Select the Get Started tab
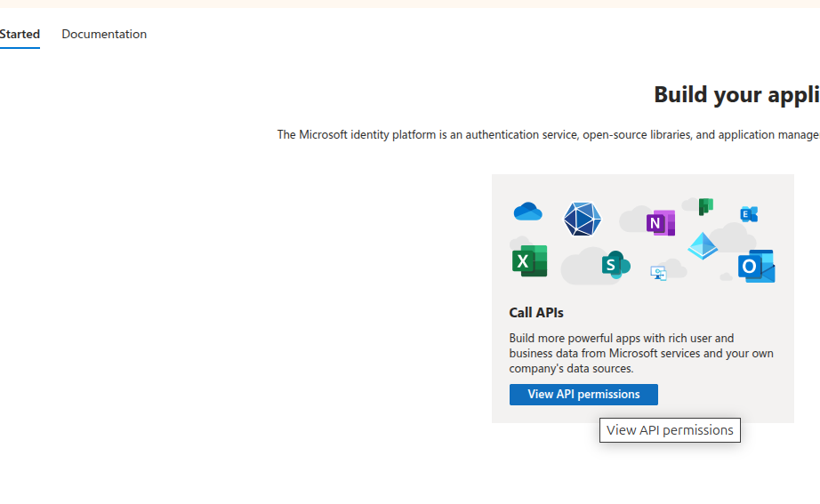This screenshot has height=504, width=820. click(x=20, y=34)
